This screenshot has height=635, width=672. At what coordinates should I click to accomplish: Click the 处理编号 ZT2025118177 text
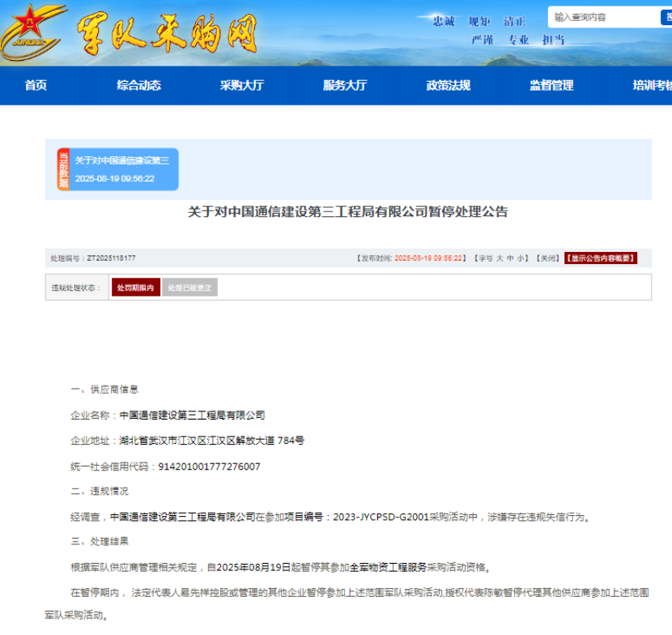(x=93, y=258)
